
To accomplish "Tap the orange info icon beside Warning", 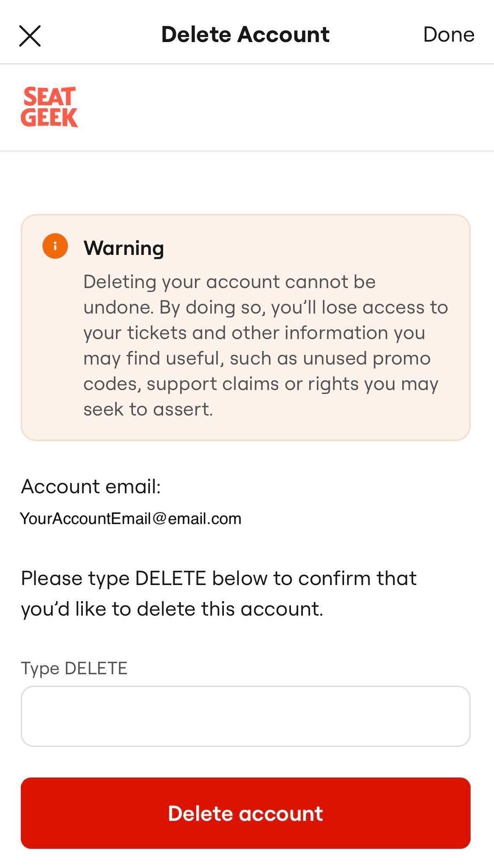I will 55,246.
